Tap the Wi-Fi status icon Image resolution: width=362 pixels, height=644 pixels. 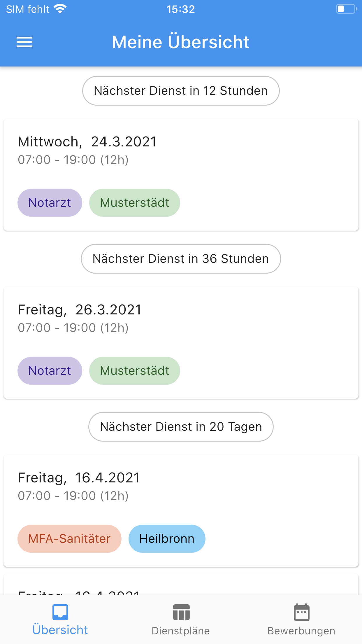60,9
